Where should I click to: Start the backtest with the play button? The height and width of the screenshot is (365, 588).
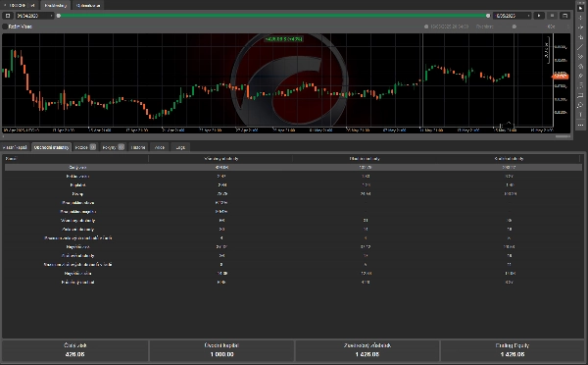[x=539, y=16]
